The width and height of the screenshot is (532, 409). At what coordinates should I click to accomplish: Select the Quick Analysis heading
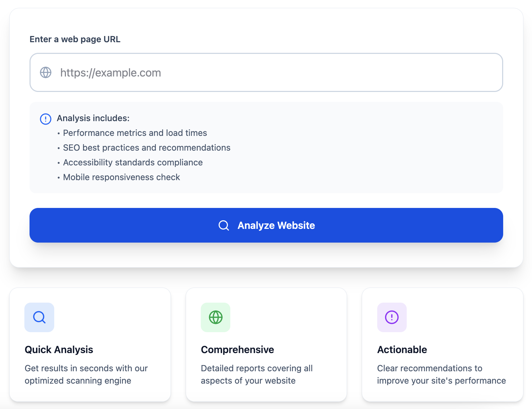59,350
